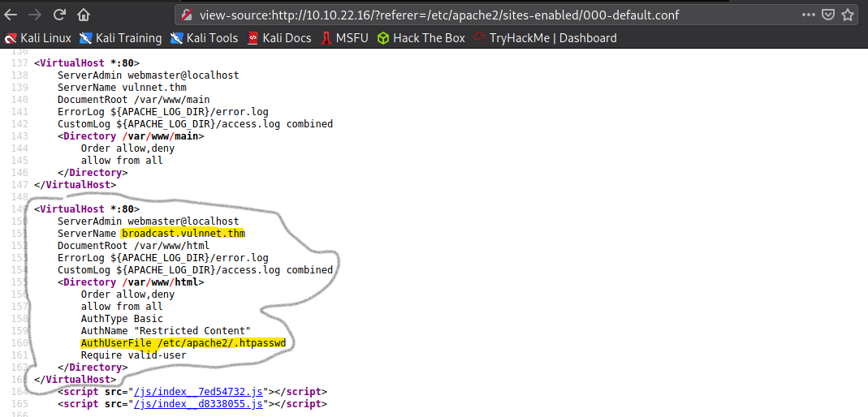The height and width of the screenshot is (417, 868).
Task: Click the browser back arrow
Action: click(11, 15)
